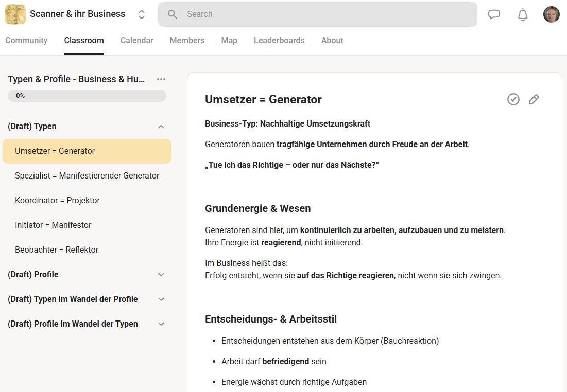Mark the lesson complete with checkmark circle

(513, 99)
